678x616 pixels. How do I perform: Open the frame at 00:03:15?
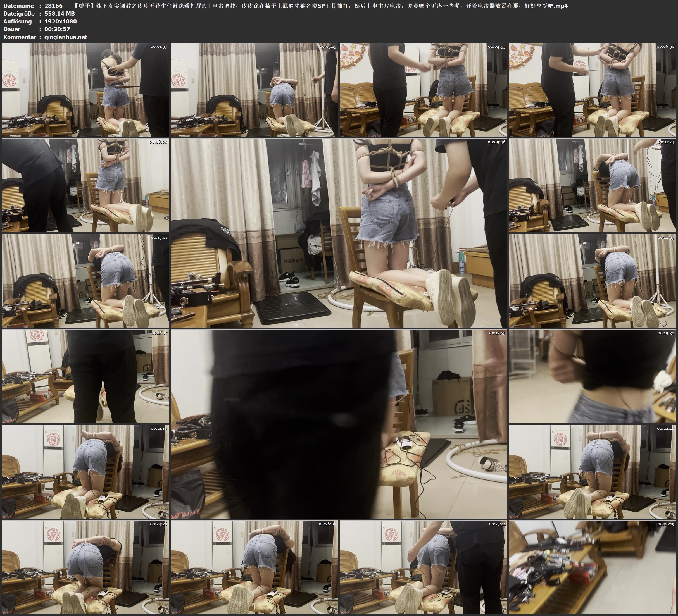pos(254,90)
